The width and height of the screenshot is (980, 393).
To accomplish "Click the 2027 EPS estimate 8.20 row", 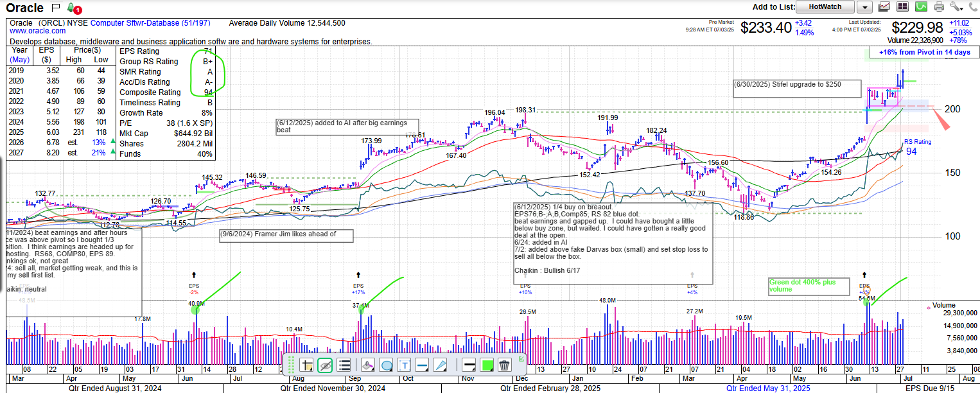I will (x=62, y=153).
